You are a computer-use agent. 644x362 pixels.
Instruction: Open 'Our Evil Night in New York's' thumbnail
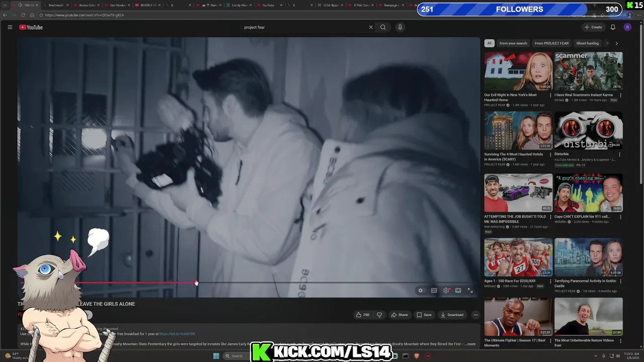click(518, 71)
